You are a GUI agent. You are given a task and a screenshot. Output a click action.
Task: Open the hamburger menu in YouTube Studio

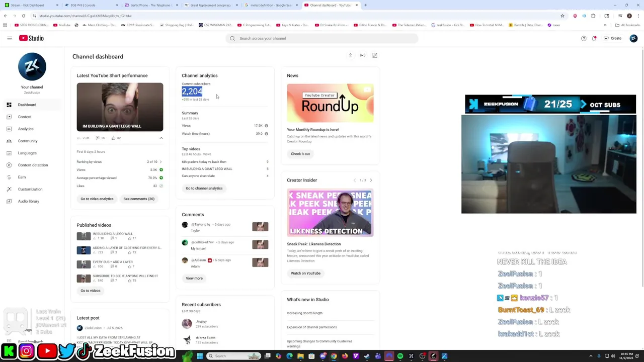click(9, 38)
